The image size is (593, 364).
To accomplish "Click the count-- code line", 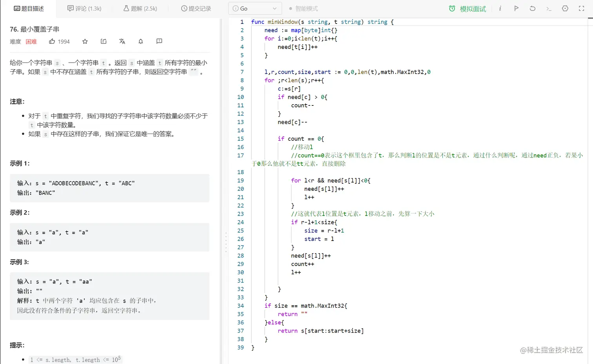I will tap(302, 105).
